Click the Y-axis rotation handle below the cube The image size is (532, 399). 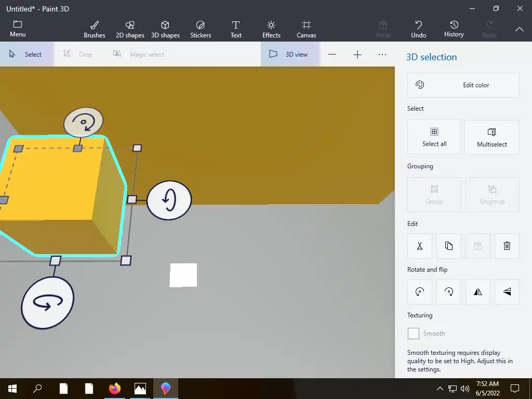coord(47,303)
